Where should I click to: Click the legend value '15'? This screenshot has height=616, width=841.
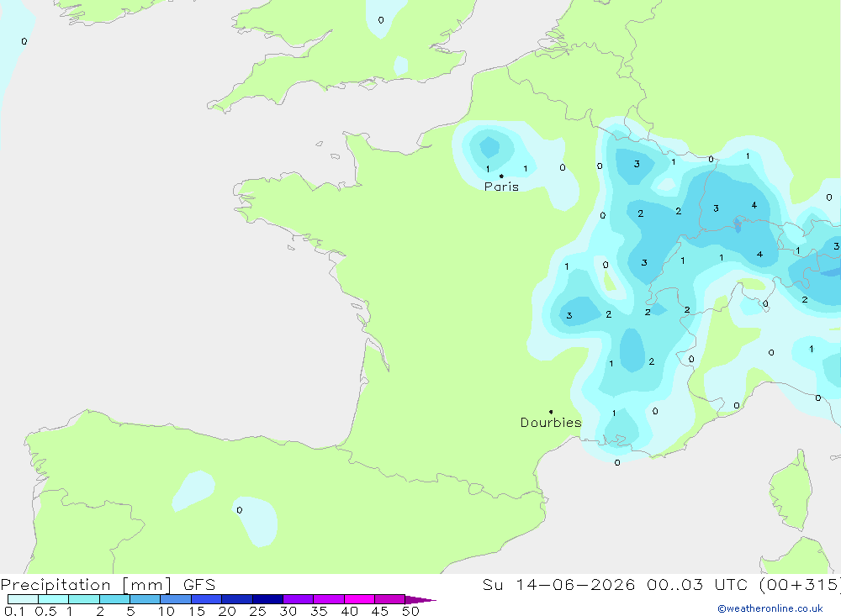pyautogui.click(x=197, y=611)
